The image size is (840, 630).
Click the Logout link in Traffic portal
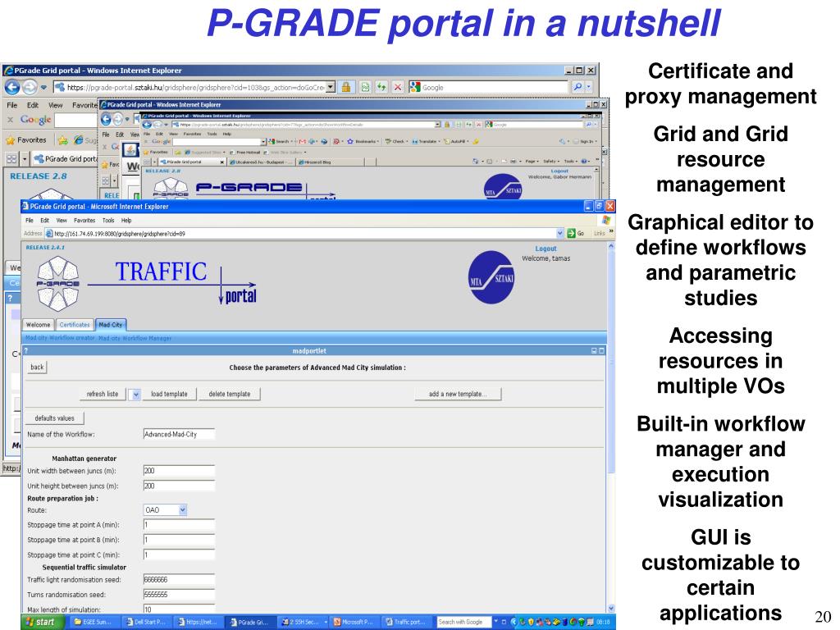click(546, 249)
